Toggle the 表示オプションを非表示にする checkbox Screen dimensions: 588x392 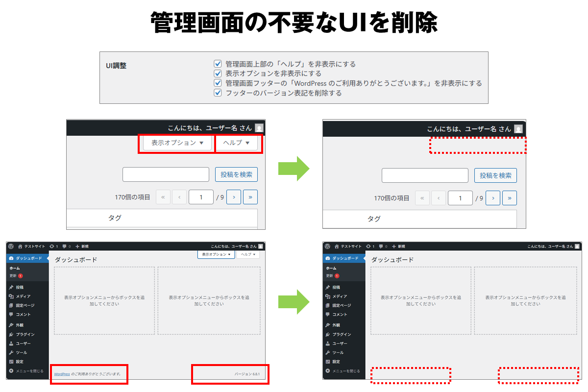(x=218, y=73)
